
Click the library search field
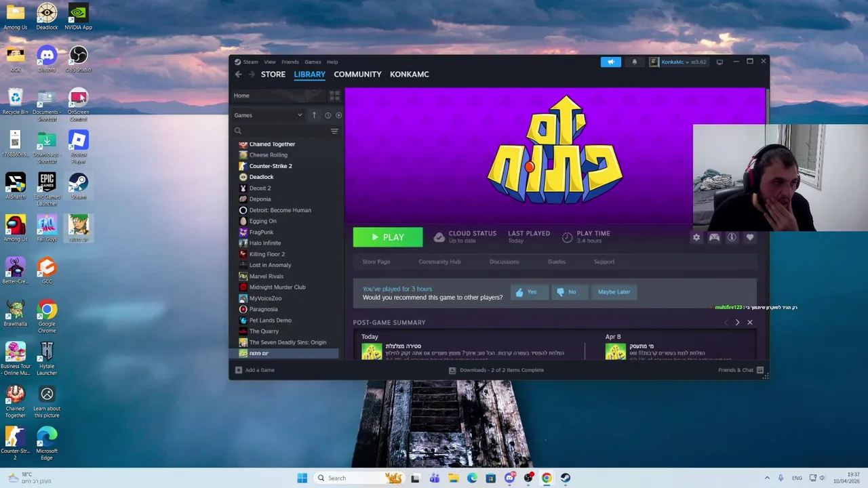click(x=285, y=131)
